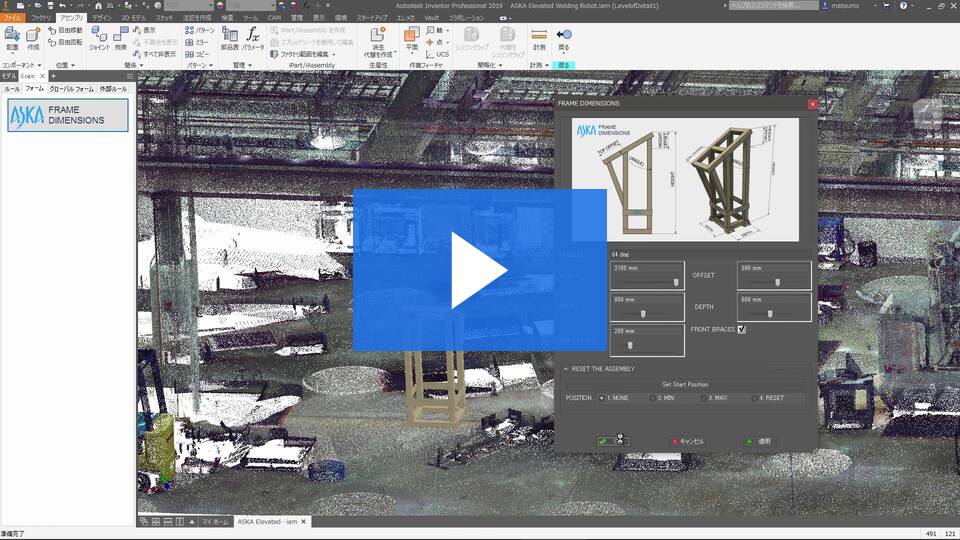Click the 適用 (Apply) button
Viewport: 960px width, 540px height.
click(760, 441)
